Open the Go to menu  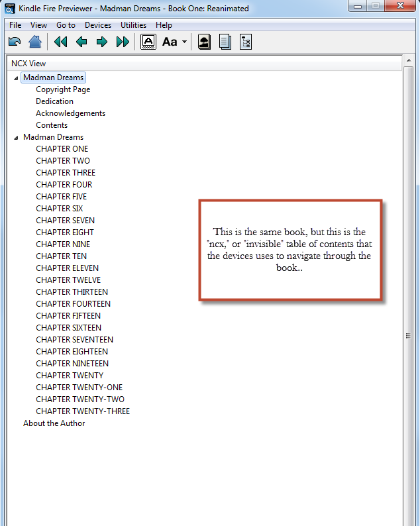[66, 25]
